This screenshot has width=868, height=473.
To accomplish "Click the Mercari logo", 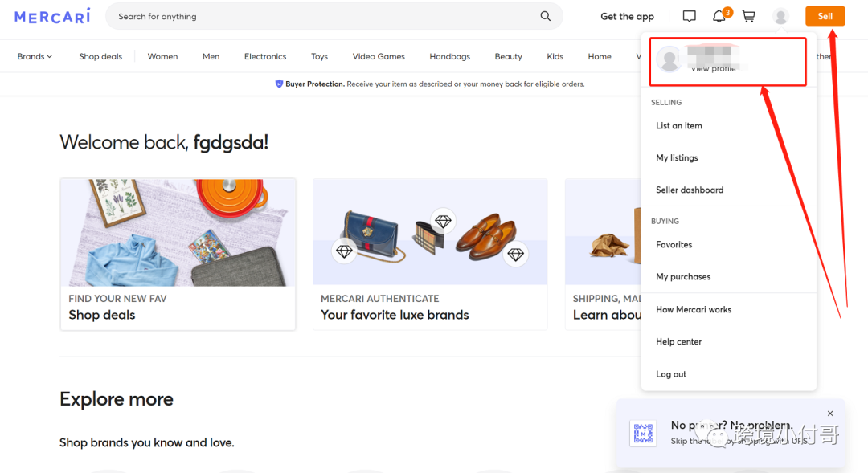I will [52, 16].
